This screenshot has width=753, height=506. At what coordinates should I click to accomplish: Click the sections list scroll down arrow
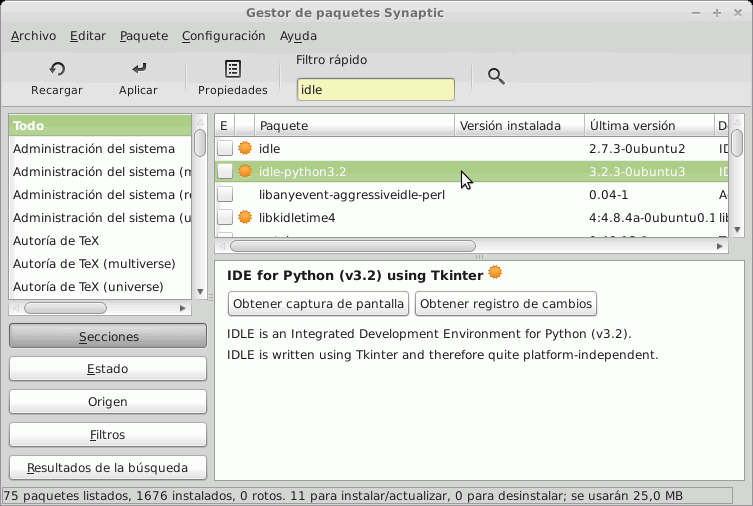click(x=200, y=292)
